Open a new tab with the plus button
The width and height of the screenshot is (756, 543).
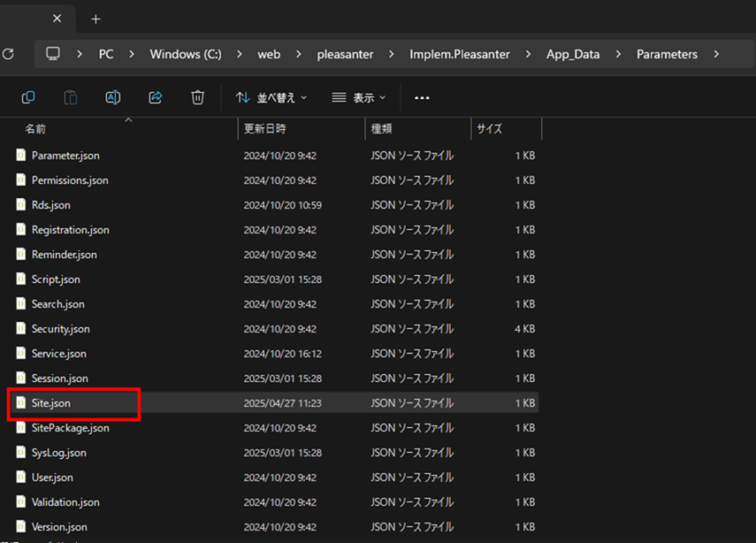tap(96, 19)
